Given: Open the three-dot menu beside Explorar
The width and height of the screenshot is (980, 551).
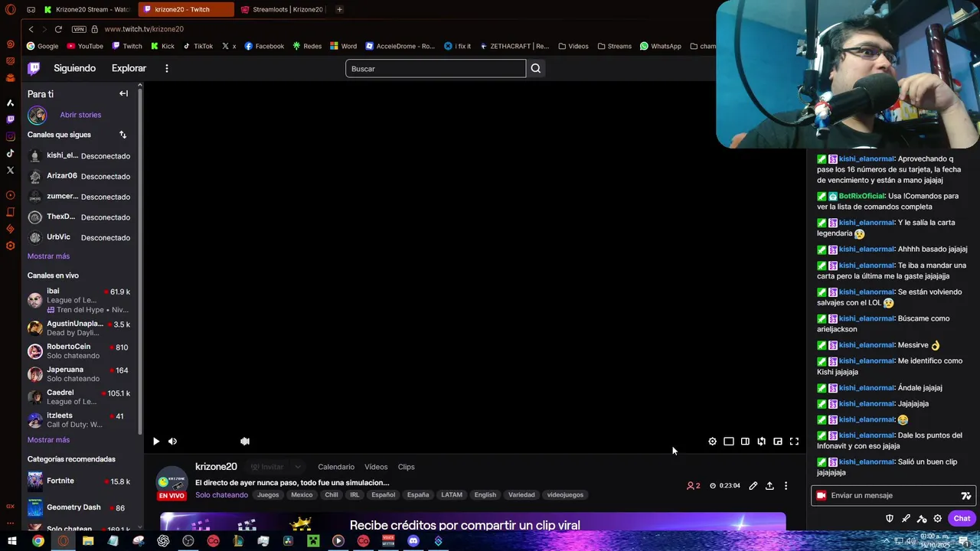Looking at the screenshot, I should [166, 69].
